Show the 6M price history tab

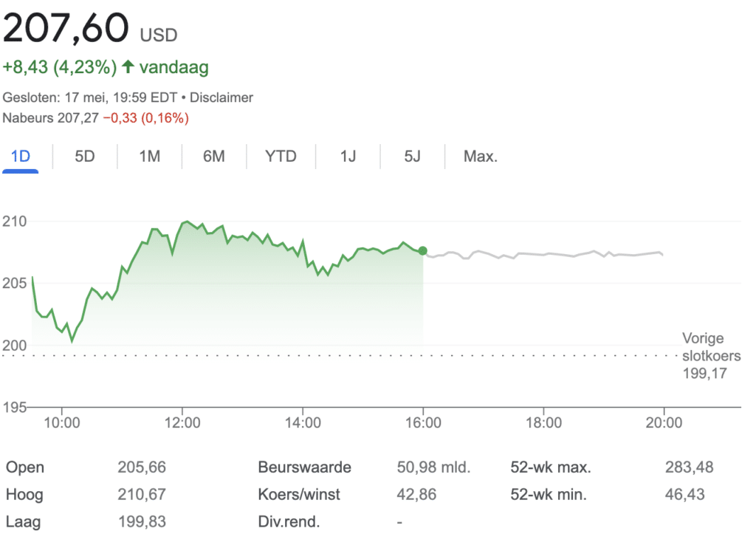pyautogui.click(x=213, y=157)
